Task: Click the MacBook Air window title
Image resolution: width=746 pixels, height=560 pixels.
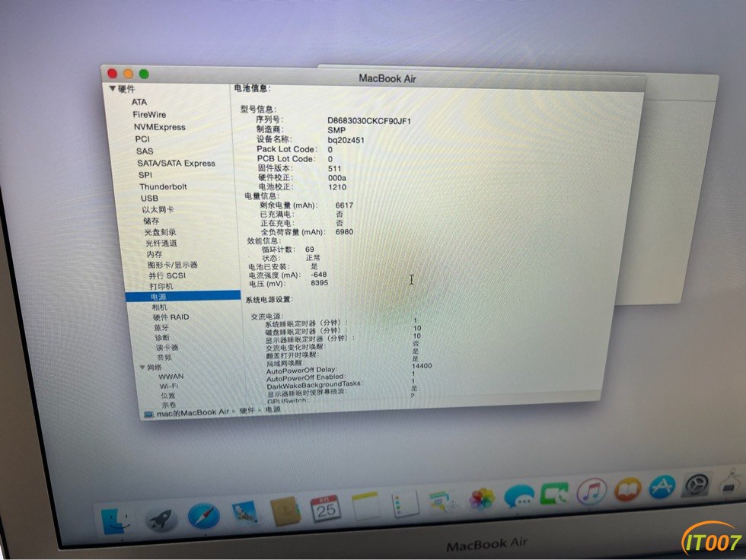Action: point(387,78)
